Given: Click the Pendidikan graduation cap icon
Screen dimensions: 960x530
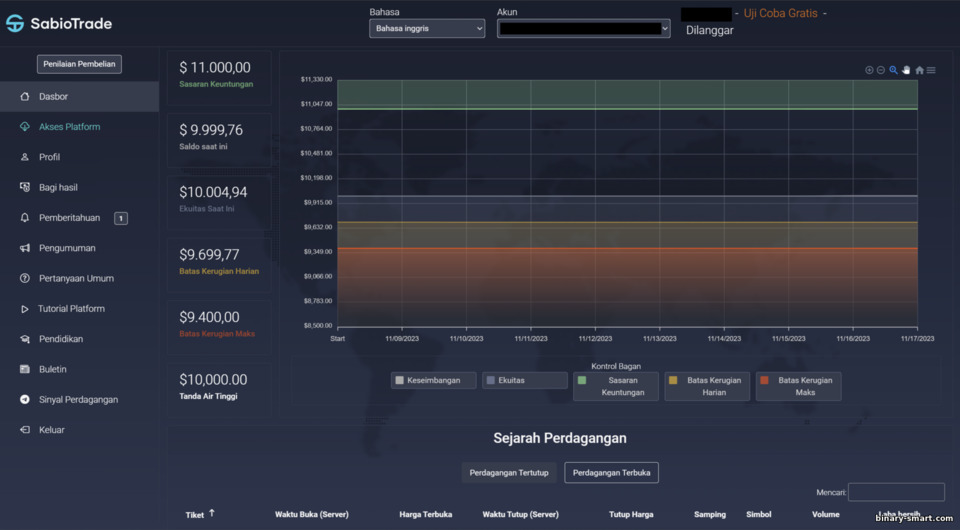Looking at the screenshot, I should pyautogui.click(x=24, y=339).
